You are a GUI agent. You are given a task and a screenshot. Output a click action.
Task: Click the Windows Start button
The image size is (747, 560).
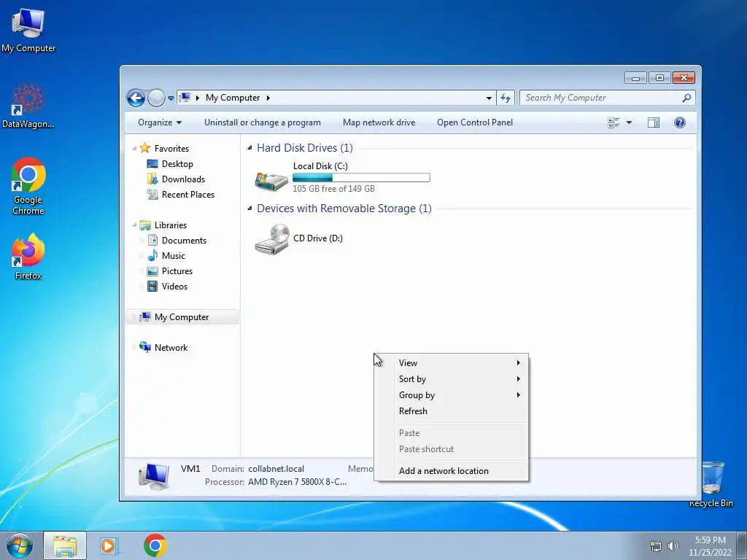point(20,545)
